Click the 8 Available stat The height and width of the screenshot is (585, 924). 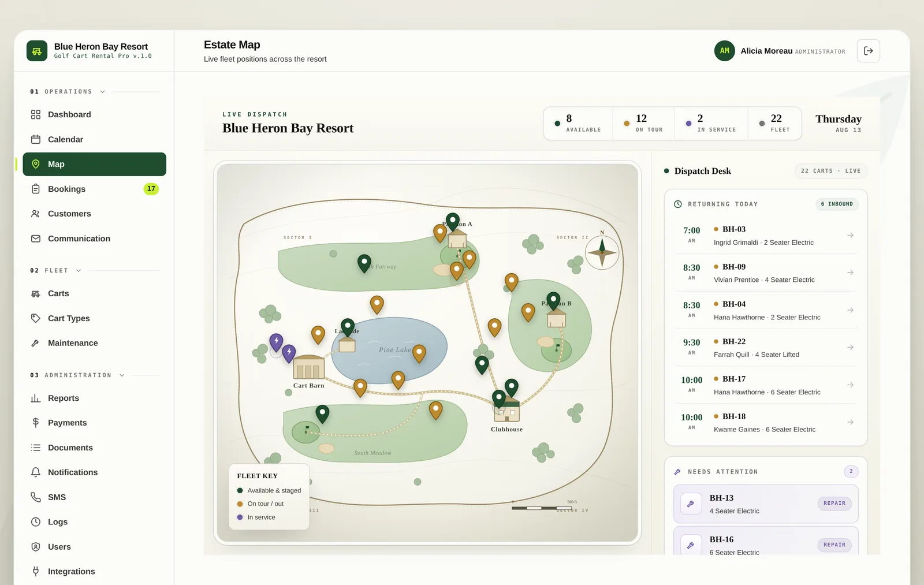579,123
